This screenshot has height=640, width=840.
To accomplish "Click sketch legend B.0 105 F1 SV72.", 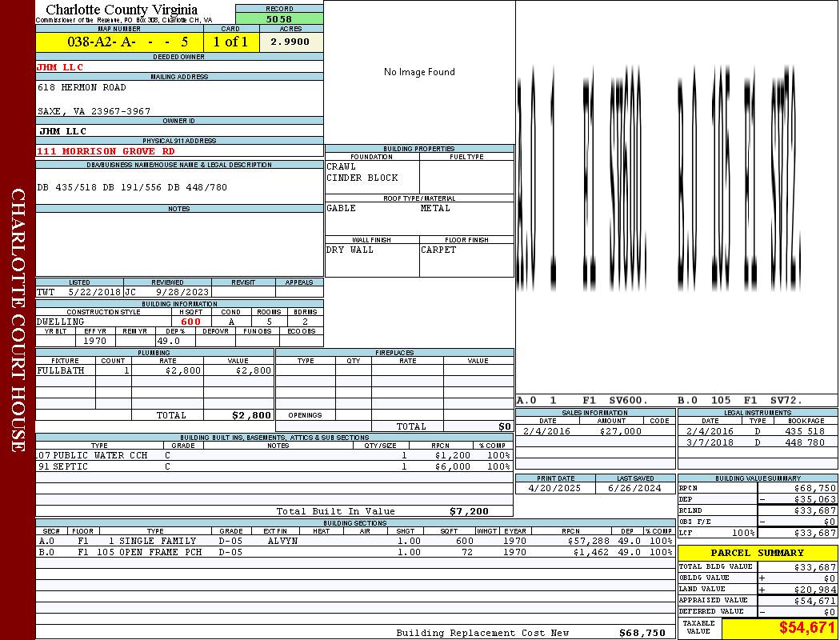I will [x=740, y=400].
